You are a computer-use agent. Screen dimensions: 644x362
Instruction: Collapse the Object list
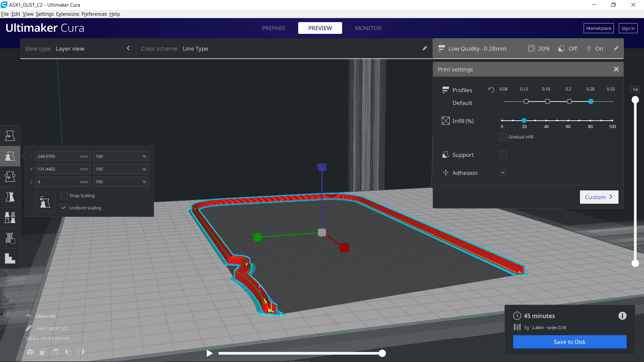(29, 316)
